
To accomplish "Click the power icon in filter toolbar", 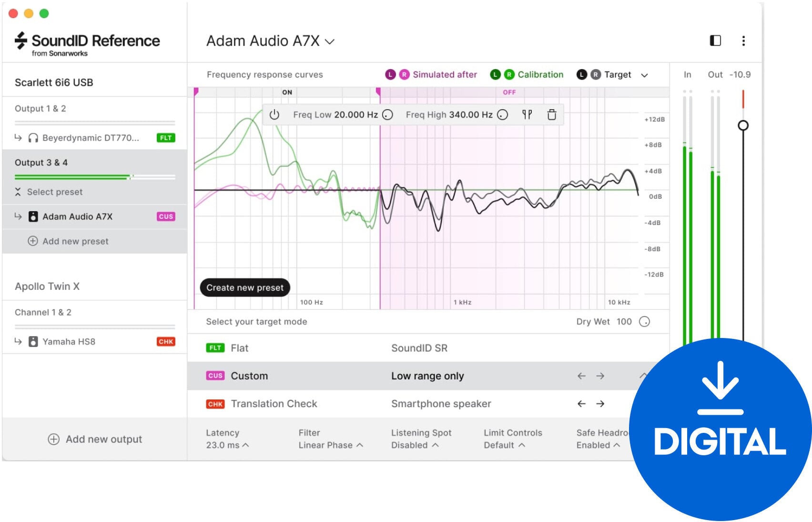I will [x=274, y=115].
